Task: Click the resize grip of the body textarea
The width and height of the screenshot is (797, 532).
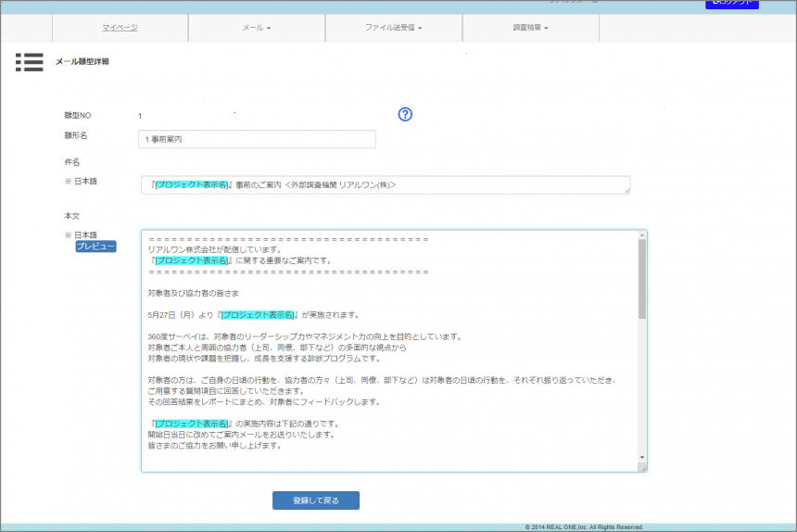Action: 642,467
